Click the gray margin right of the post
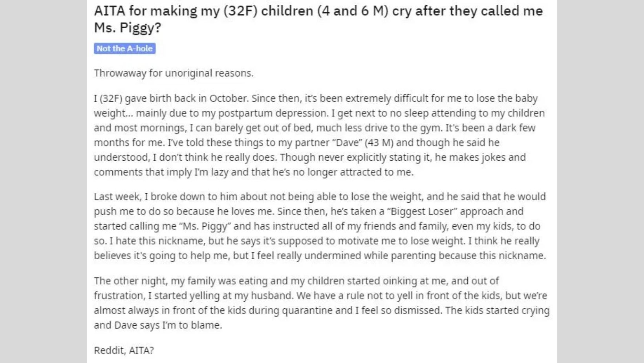The height and width of the screenshot is (363, 644). [600, 181]
